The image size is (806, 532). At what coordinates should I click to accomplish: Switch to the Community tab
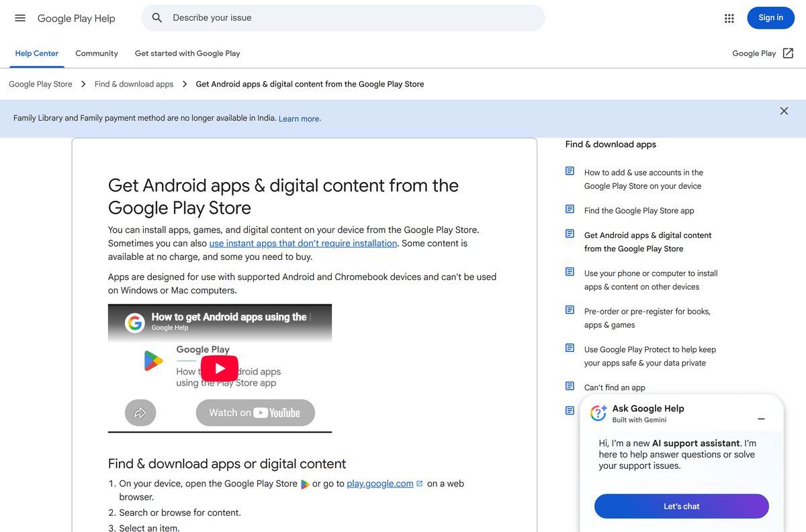tap(97, 53)
